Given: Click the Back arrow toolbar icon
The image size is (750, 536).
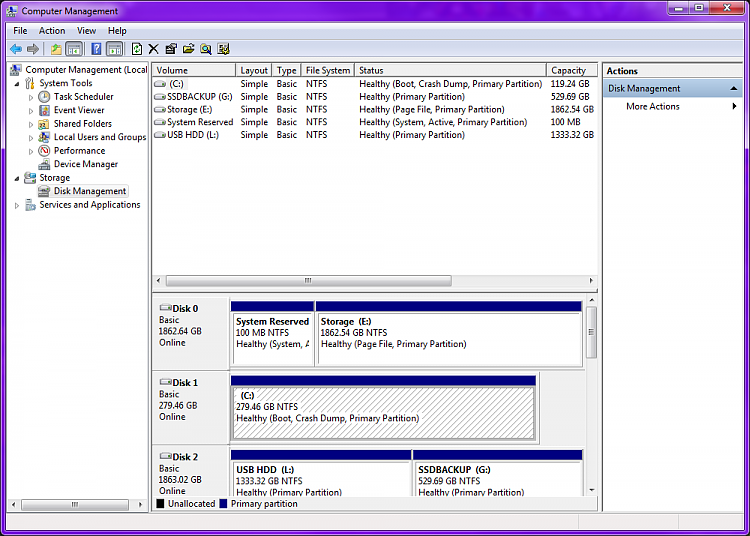Looking at the screenshot, I should click(x=16, y=49).
